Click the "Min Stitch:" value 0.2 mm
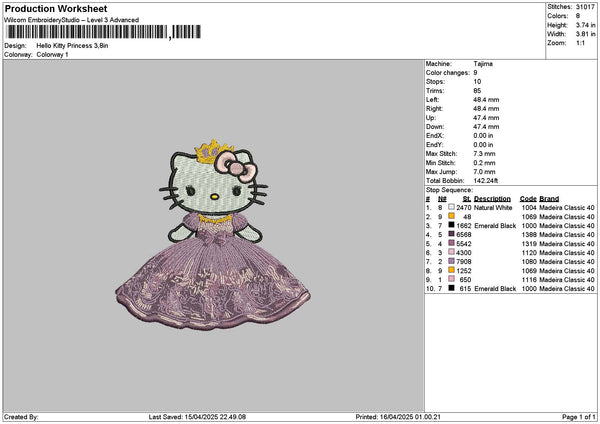This screenshot has height=424, width=600. [484, 163]
